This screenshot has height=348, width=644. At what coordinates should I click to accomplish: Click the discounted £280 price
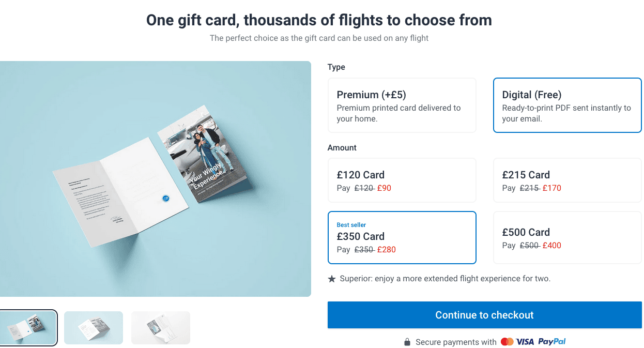(386, 250)
